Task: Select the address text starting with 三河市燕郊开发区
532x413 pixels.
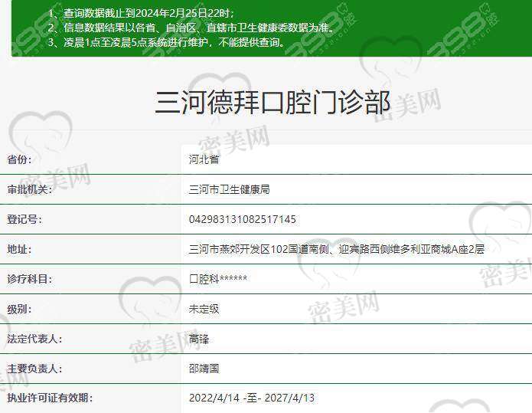Action: tap(337, 249)
